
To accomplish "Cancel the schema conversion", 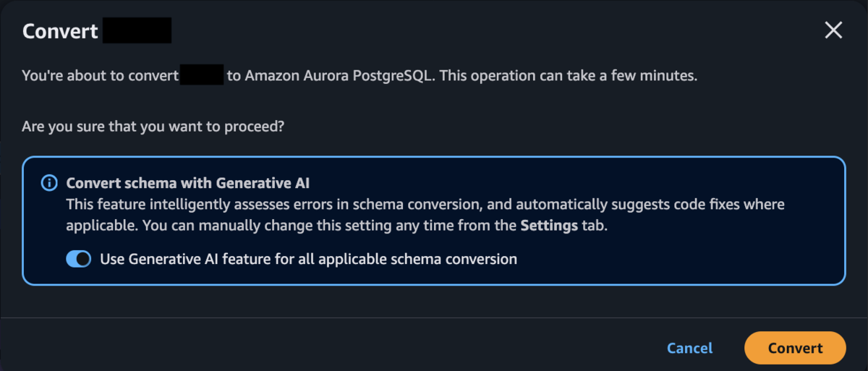I will click(689, 348).
